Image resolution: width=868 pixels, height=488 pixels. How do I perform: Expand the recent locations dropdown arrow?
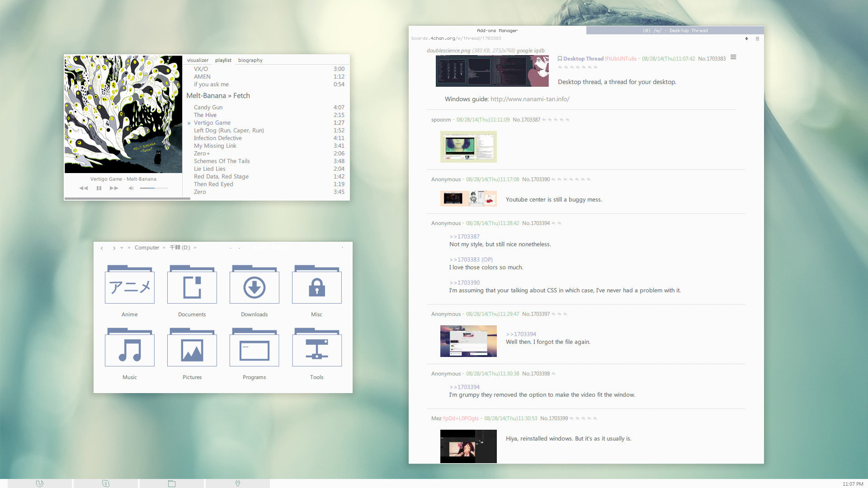click(x=122, y=248)
